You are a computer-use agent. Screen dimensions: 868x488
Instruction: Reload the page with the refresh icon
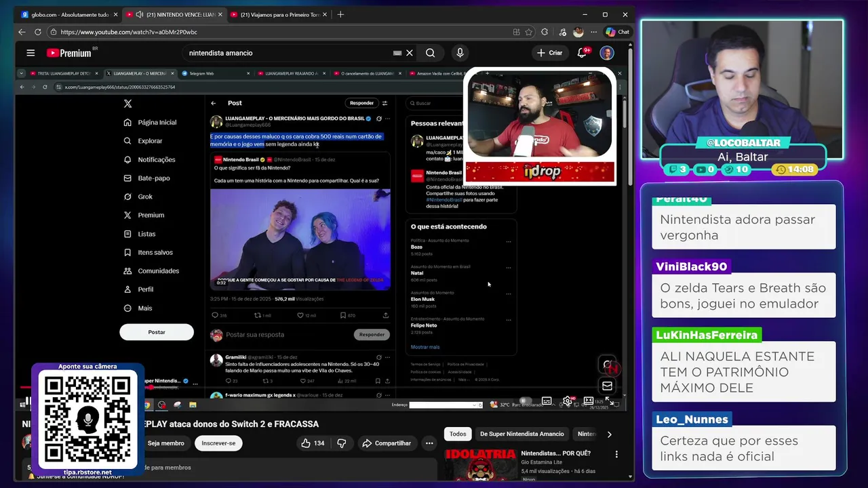tap(37, 32)
